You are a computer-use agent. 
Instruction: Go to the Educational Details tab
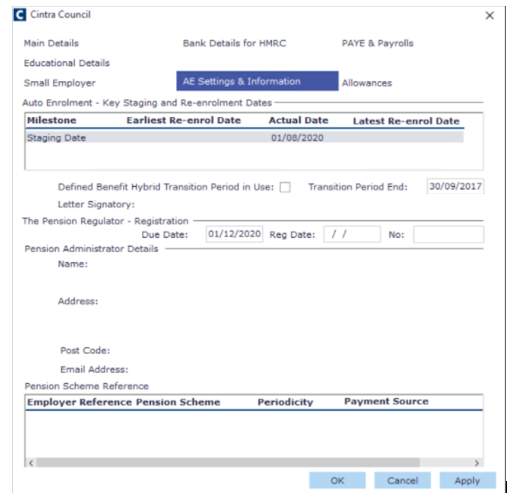coord(67,63)
